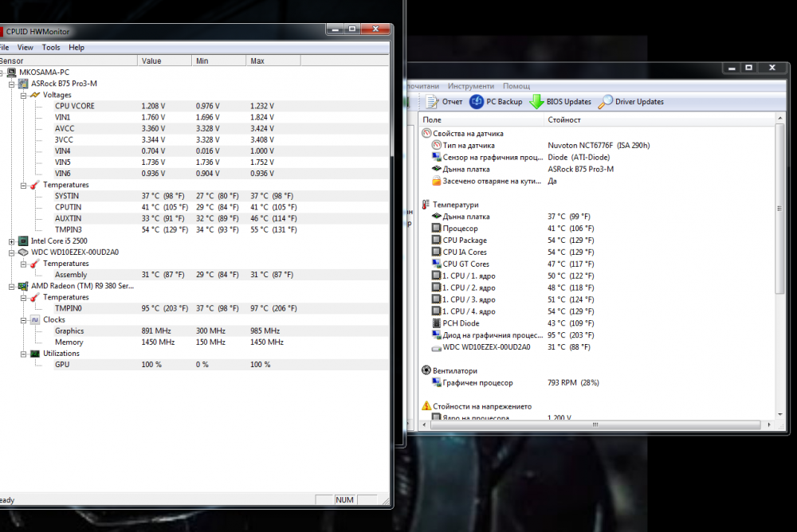Collapse the Clocks branch
The height and width of the screenshot is (532, 797).
(x=23, y=320)
